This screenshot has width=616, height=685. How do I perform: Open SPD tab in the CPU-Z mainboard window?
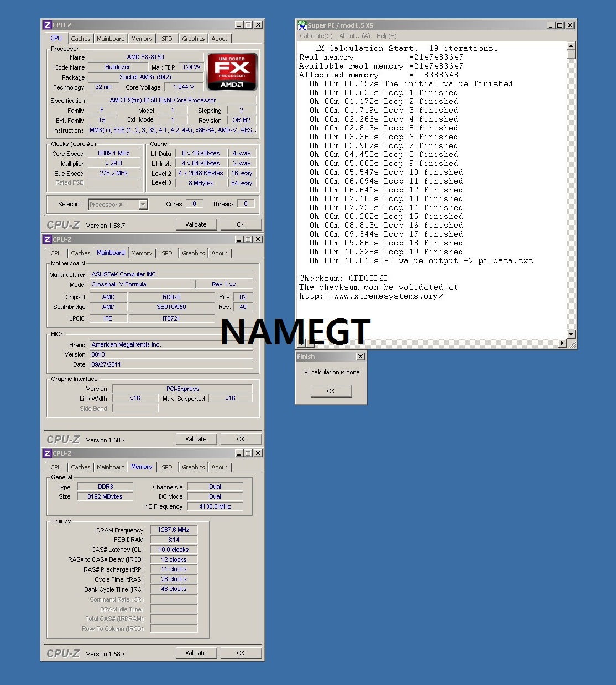coord(167,253)
